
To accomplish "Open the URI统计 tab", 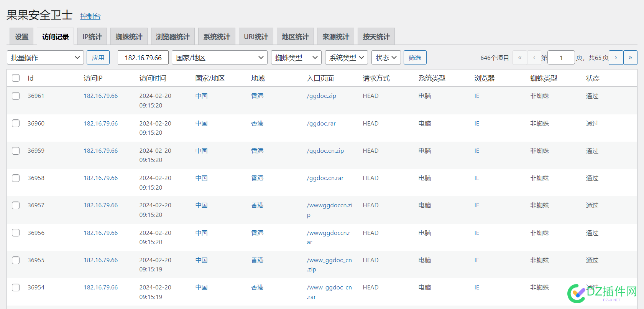I will click(256, 36).
